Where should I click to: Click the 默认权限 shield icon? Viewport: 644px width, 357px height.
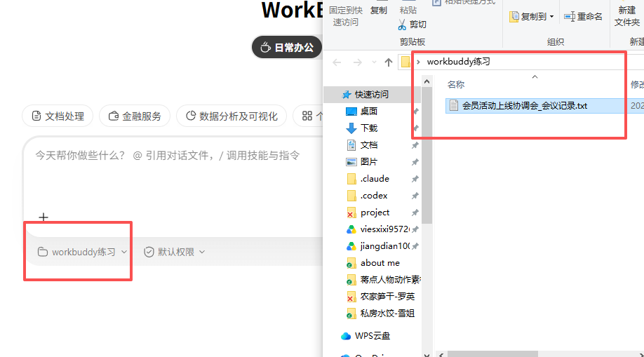coord(149,252)
